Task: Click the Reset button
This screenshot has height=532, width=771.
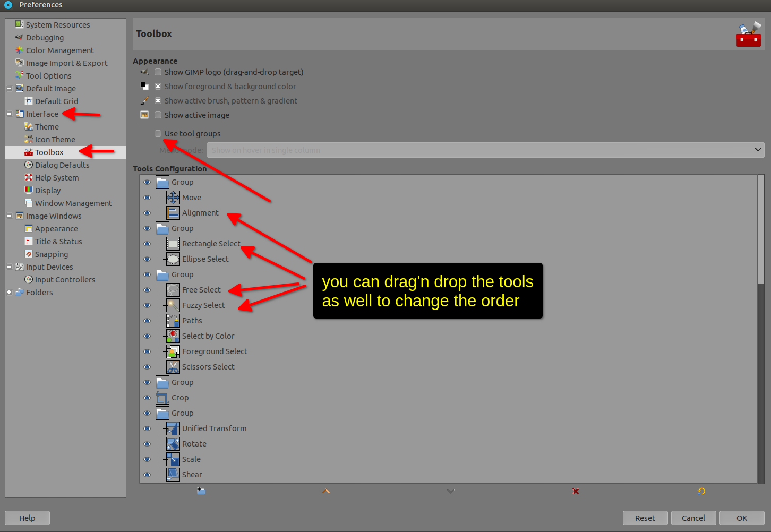Action: click(645, 518)
